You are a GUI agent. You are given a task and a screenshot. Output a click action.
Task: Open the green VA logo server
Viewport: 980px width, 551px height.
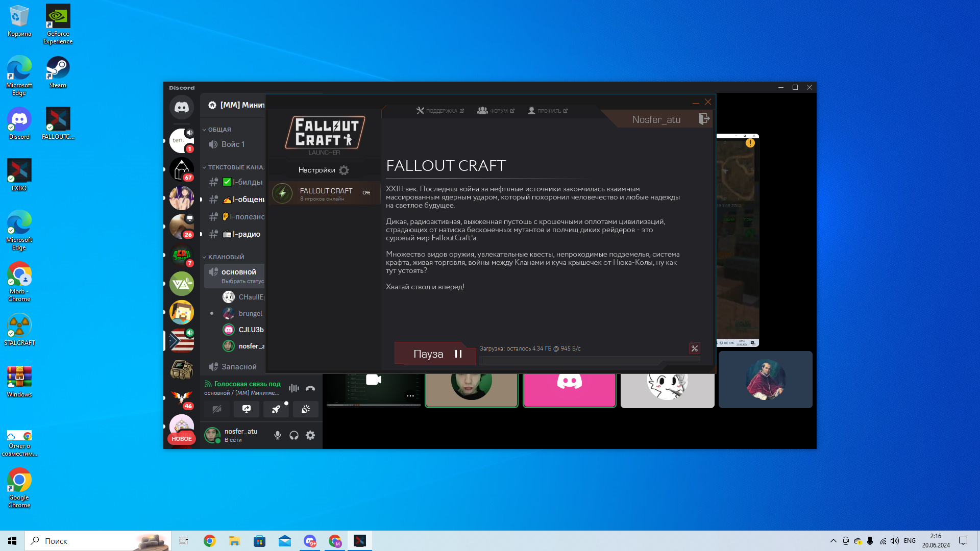pos(182,284)
